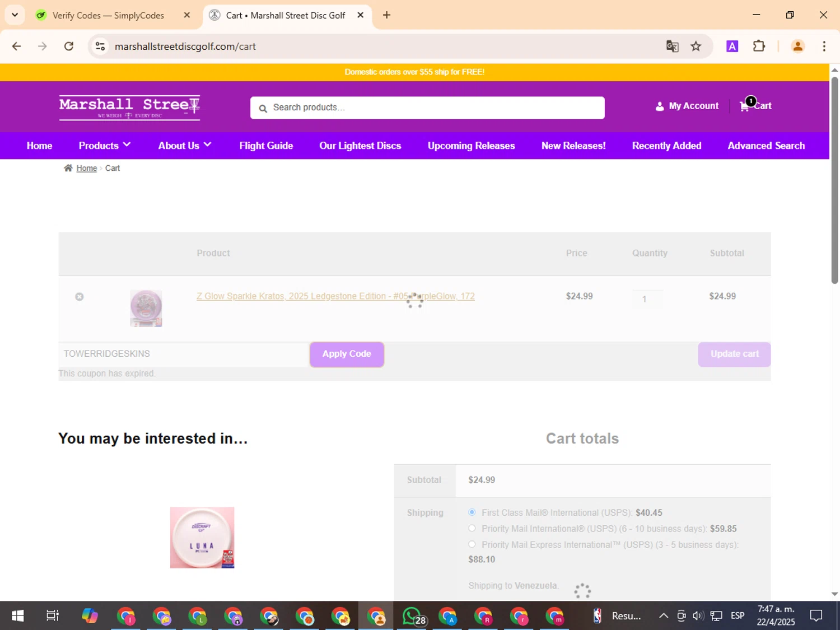Open the ESP language indicator
This screenshot has height=630, width=840.
coord(738,616)
